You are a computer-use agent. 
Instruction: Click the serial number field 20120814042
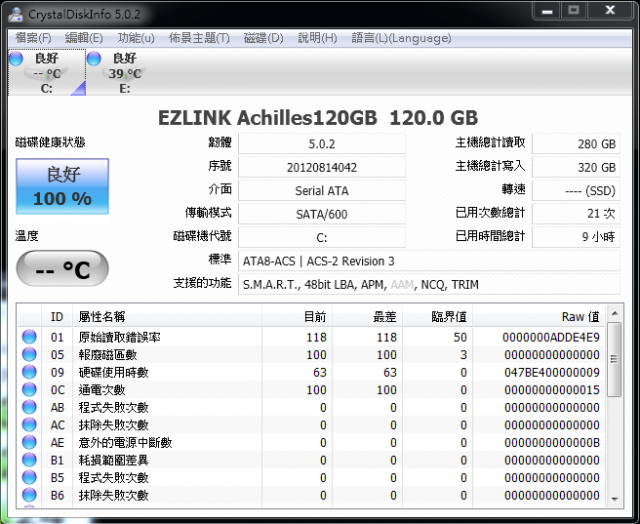322,167
